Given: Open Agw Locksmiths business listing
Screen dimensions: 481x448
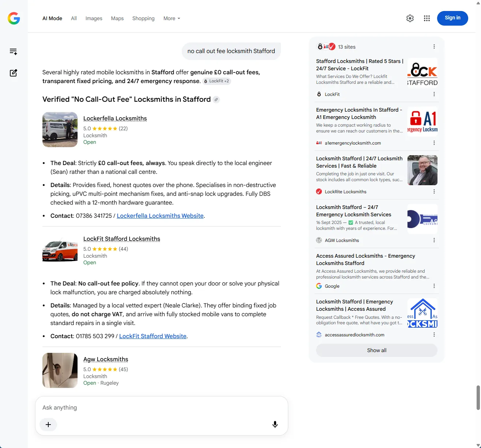Looking at the screenshot, I should pos(106,359).
